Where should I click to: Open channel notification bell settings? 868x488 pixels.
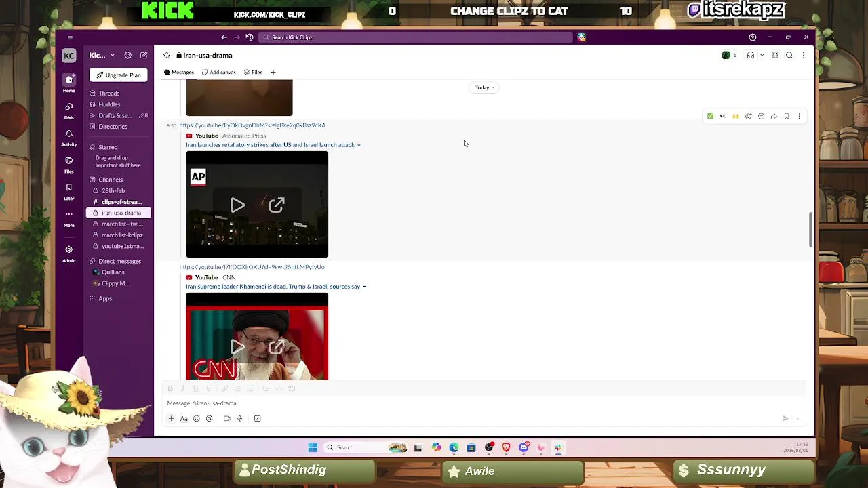[775, 56]
